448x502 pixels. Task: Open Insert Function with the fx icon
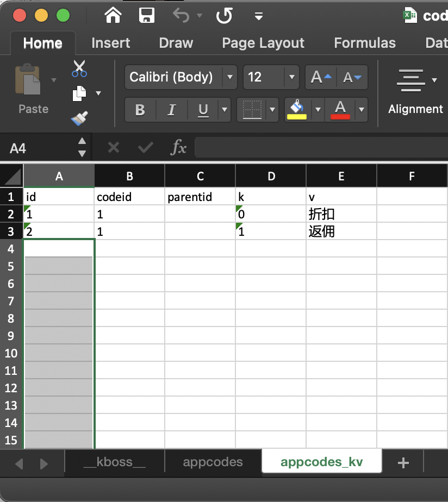tap(178, 148)
